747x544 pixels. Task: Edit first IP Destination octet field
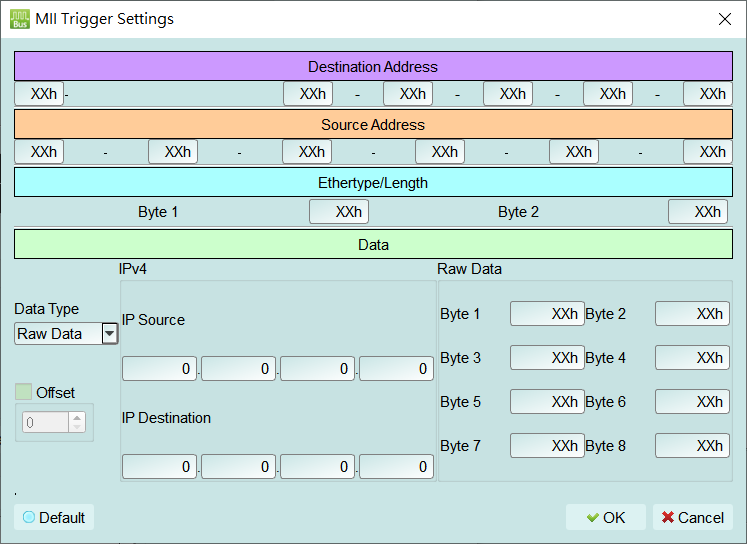(x=159, y=466)
